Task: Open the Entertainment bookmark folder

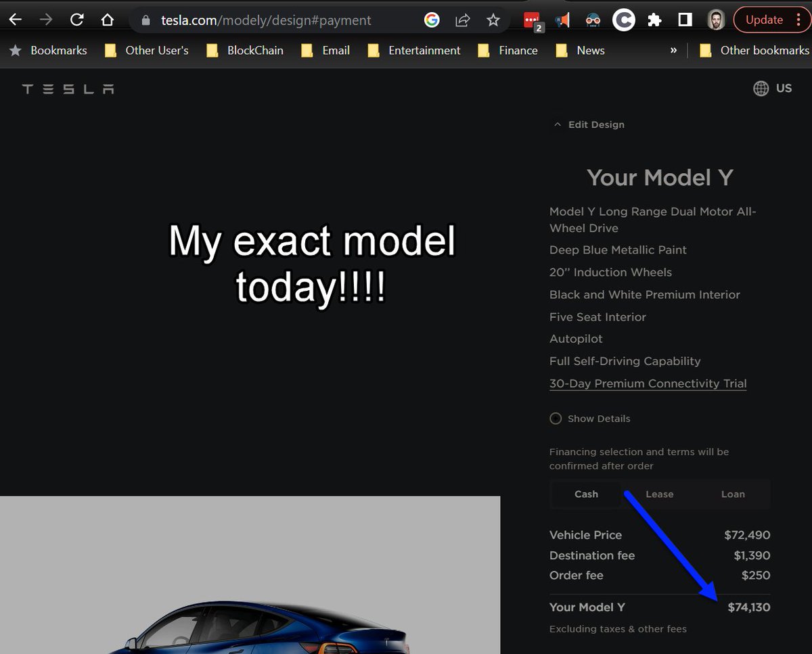Action: click(413, 50)
